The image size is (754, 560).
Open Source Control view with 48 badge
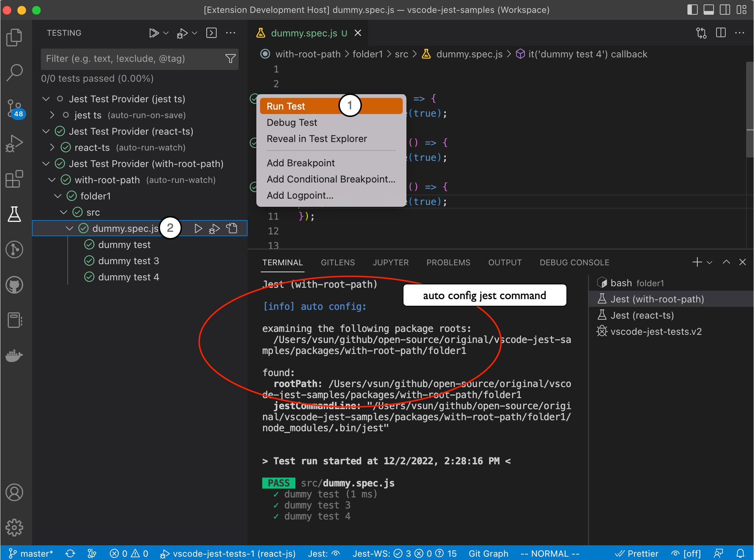[x=14, y=109]
